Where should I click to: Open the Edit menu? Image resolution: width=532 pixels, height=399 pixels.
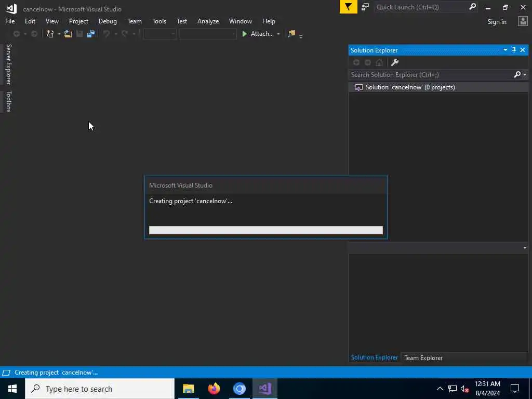[30, 21]
